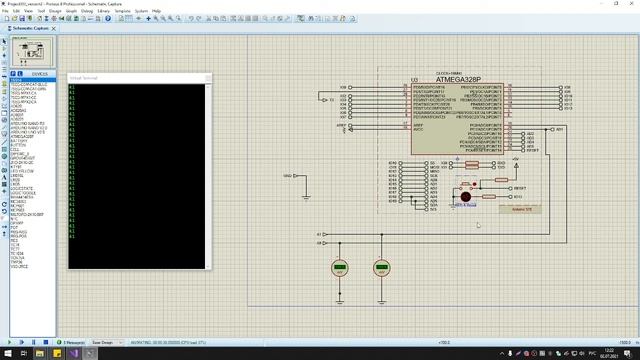The width and height of the screenshot is (640, 360).
Task: Click the Redo arrow in toolbar
Action: (199, 19)
